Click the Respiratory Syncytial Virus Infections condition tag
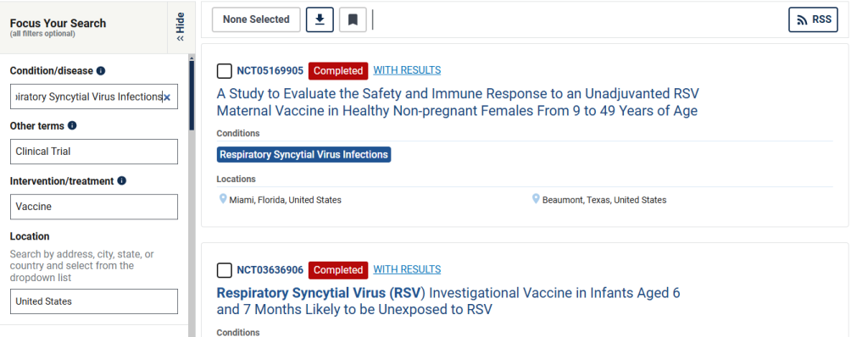Image resolution: width=868 pixels, height=337 pixels. pos(304,154)
